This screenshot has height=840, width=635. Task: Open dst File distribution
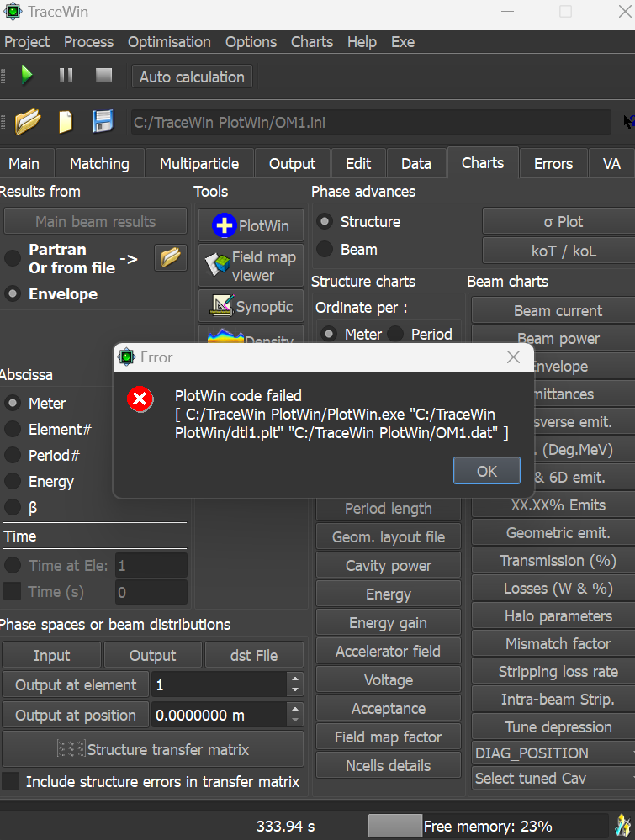point(254,655)
